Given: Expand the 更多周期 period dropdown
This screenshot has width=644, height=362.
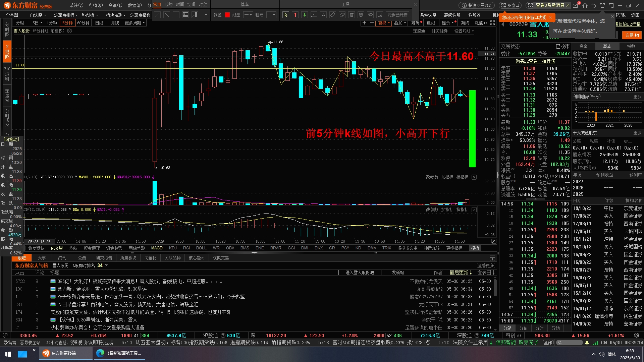Looking at the screenshot, I should 135,23.
